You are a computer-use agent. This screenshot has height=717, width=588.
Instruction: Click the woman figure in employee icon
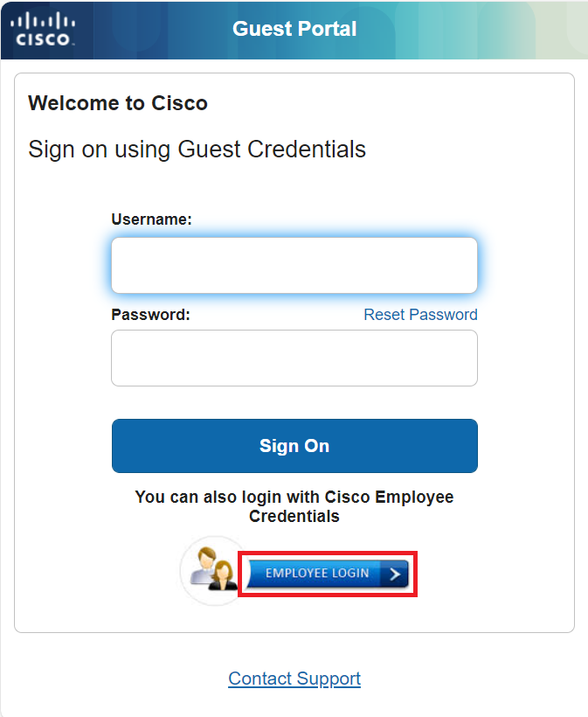point(225,576)
